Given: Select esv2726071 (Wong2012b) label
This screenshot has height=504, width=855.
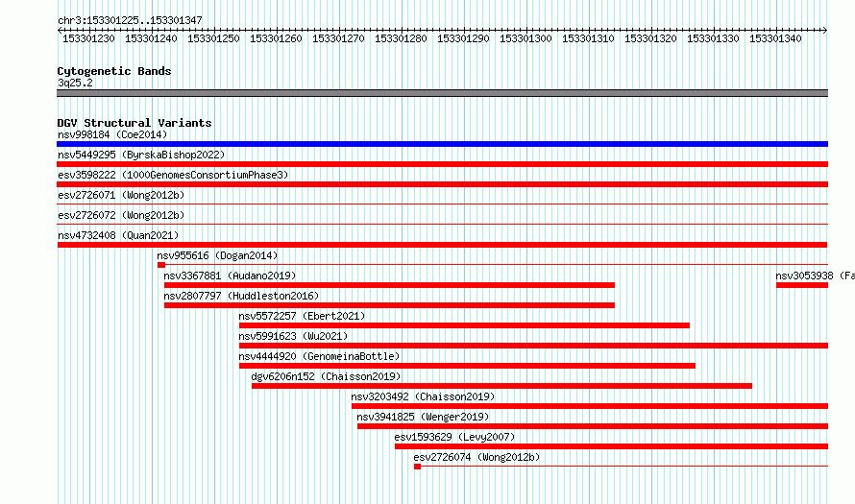Looking at the screenshot, I should point(121,195).
